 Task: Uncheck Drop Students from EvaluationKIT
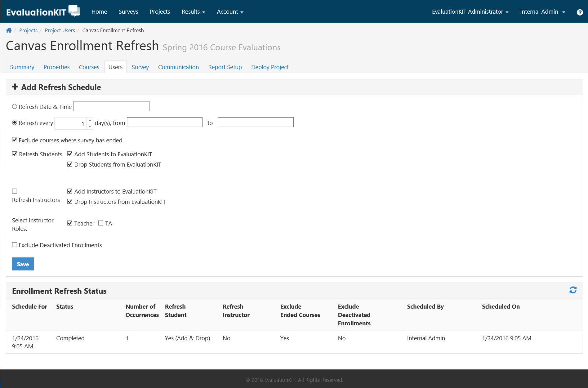pos(70,164)
